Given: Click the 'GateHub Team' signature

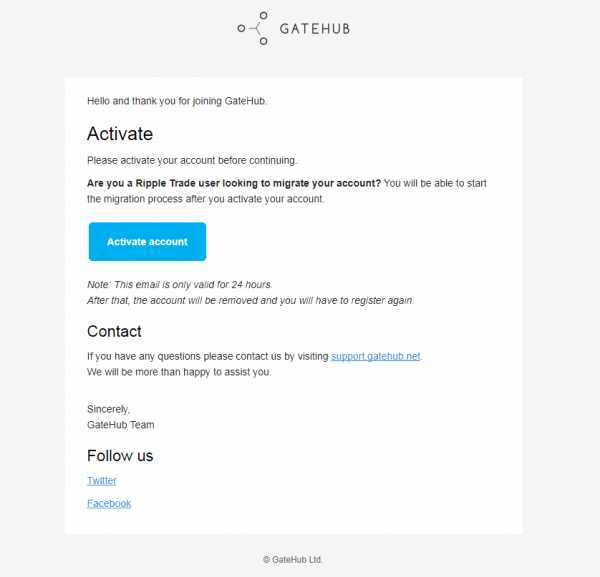Looking at the screenshot, I should pos(121,425).
